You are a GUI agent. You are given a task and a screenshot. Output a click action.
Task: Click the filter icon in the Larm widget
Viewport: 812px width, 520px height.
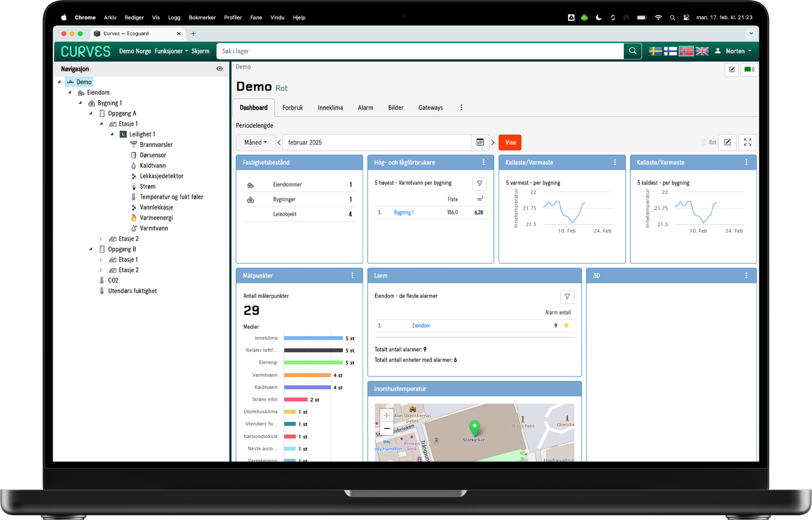click(x=567, y=297)
